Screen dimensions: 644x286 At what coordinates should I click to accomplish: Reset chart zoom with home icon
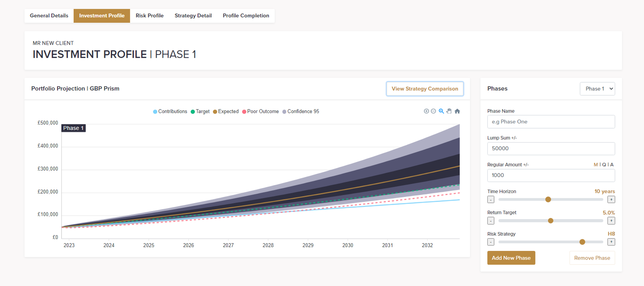pos(457,111)
